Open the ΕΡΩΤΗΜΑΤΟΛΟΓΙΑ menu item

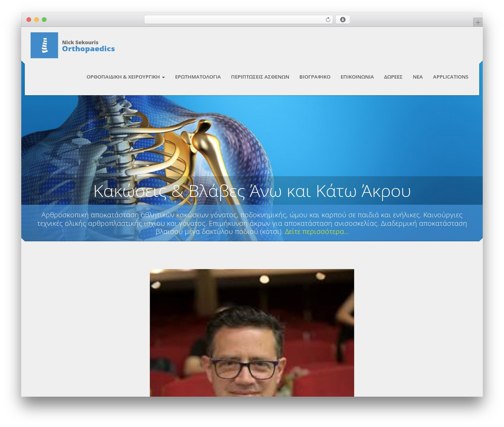coord(198,77)
